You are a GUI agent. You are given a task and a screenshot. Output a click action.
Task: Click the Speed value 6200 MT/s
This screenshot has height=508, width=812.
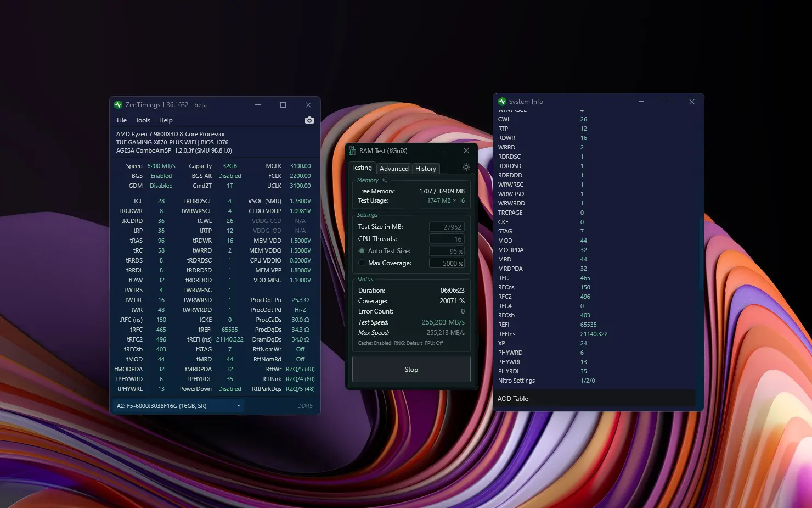click(161, 166)
